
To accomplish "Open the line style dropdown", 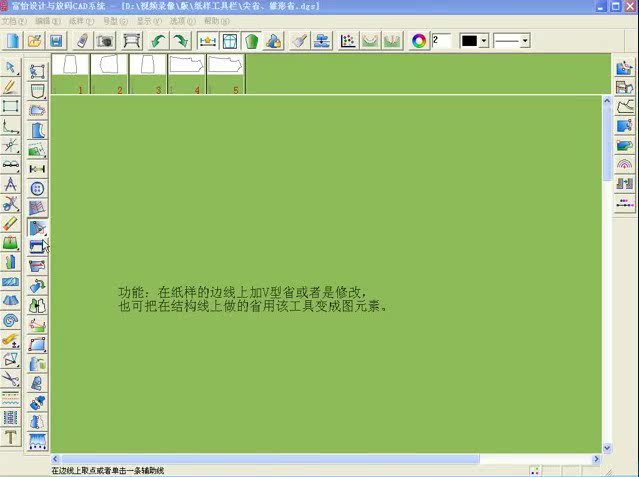I will (x=525, y=41).
